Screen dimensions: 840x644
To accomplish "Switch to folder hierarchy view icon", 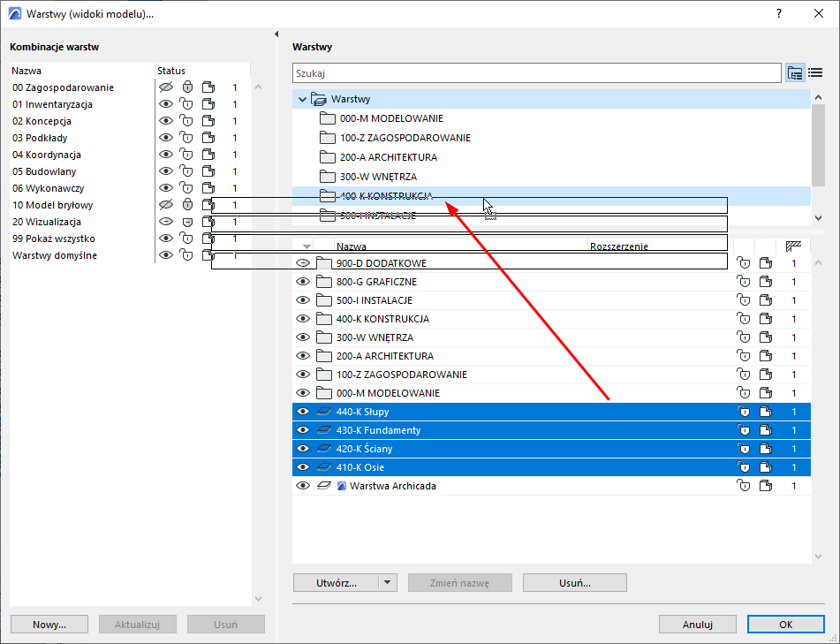I will (x=795, y=72).
